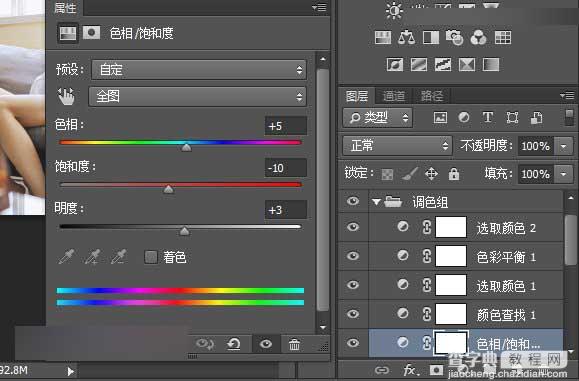
Task: Add a Black & White adjustment
Action: (431, 37)
